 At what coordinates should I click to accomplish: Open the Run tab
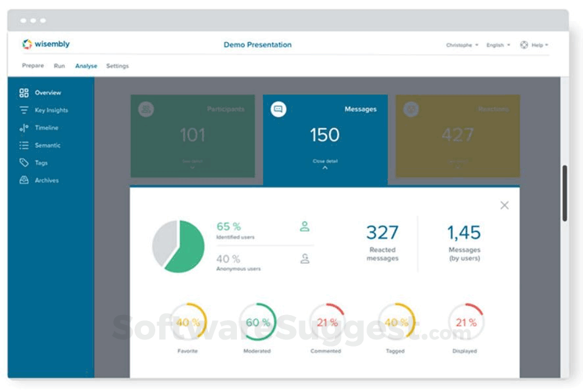point(59,66)
